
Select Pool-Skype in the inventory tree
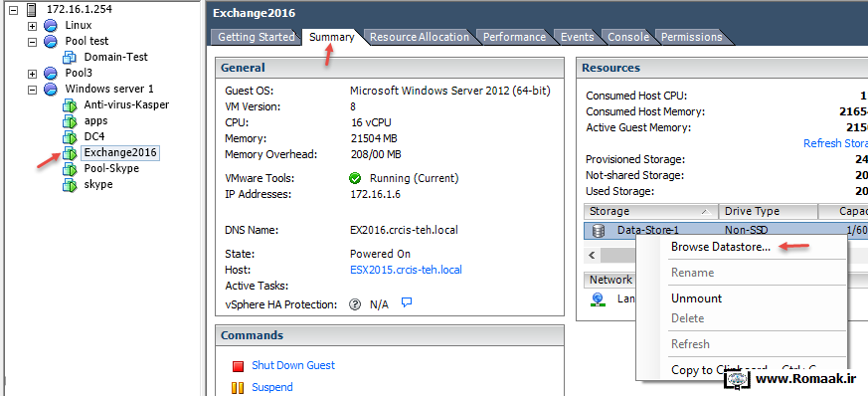[111, 168]
